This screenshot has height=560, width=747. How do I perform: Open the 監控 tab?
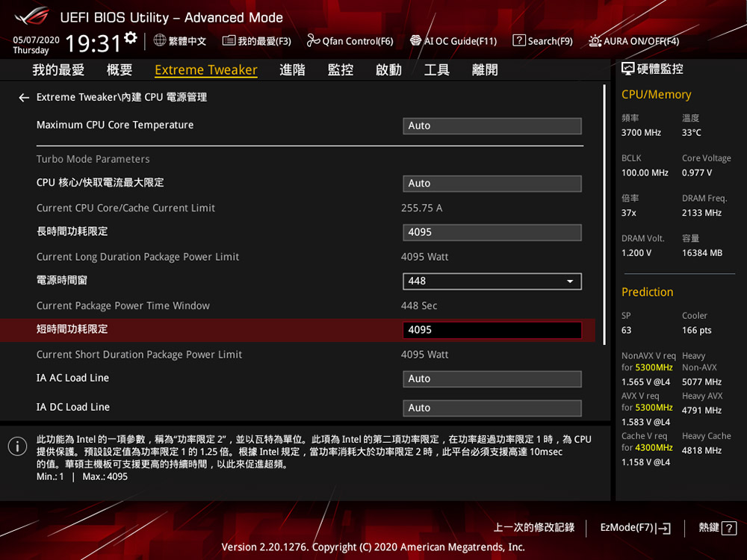click(340, 70)
